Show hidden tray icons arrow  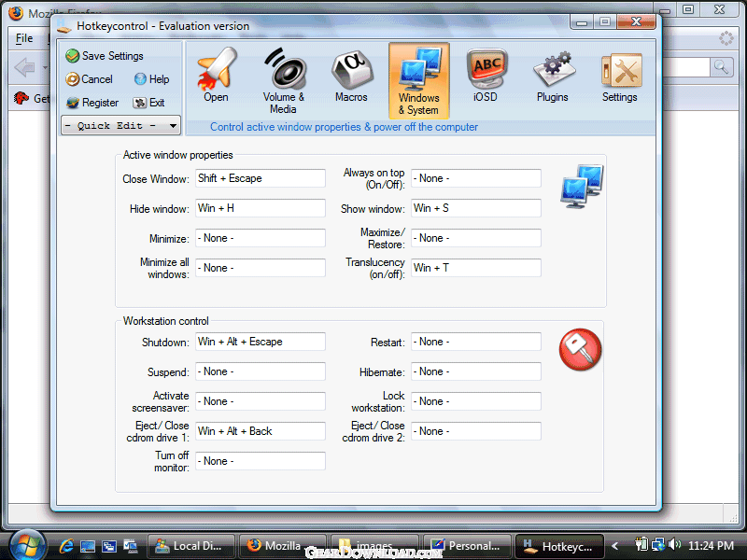(x=614, y=546)
